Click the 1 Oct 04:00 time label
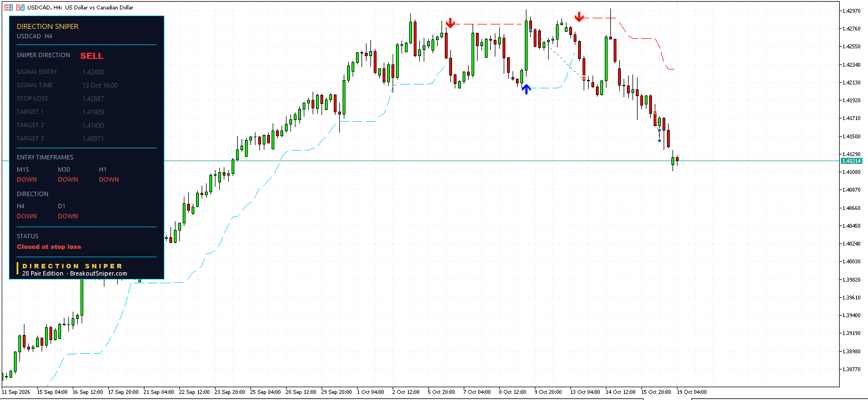This screenshot has height=400, width=868. point(370,392)
